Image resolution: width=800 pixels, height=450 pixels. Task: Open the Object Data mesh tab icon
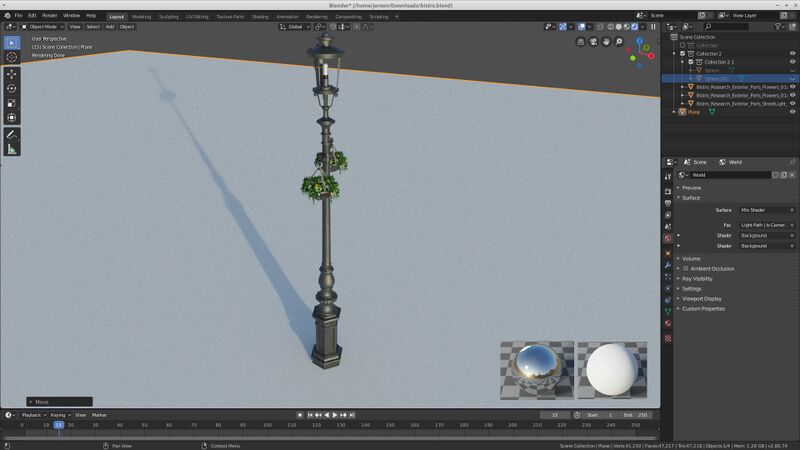[x=668, y=311]
